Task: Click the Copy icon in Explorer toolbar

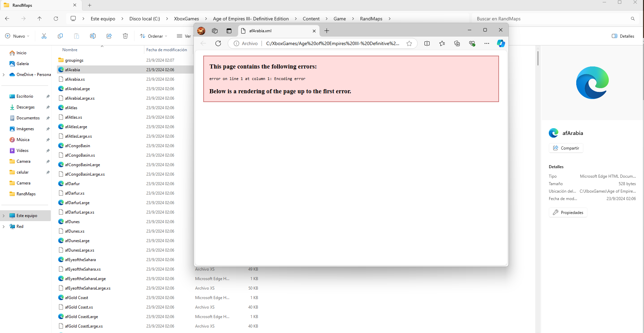Action: 60,36
